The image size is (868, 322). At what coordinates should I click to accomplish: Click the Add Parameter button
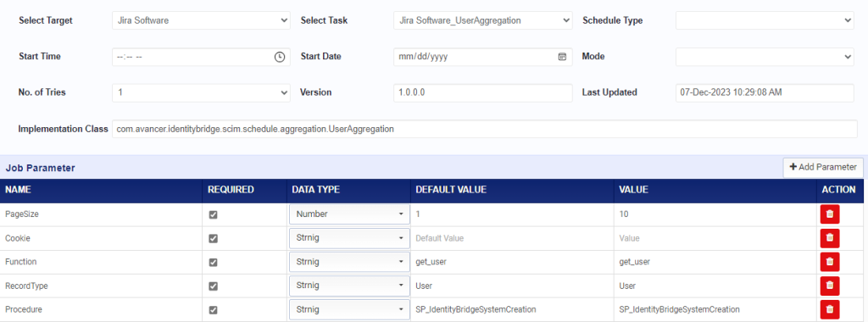tap(823, 167)
